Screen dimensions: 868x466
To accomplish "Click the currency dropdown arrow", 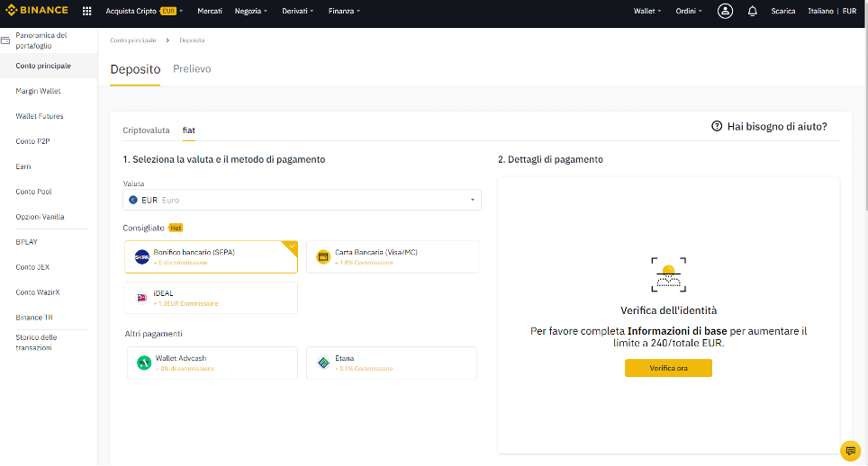I will [x=472, y=200].
